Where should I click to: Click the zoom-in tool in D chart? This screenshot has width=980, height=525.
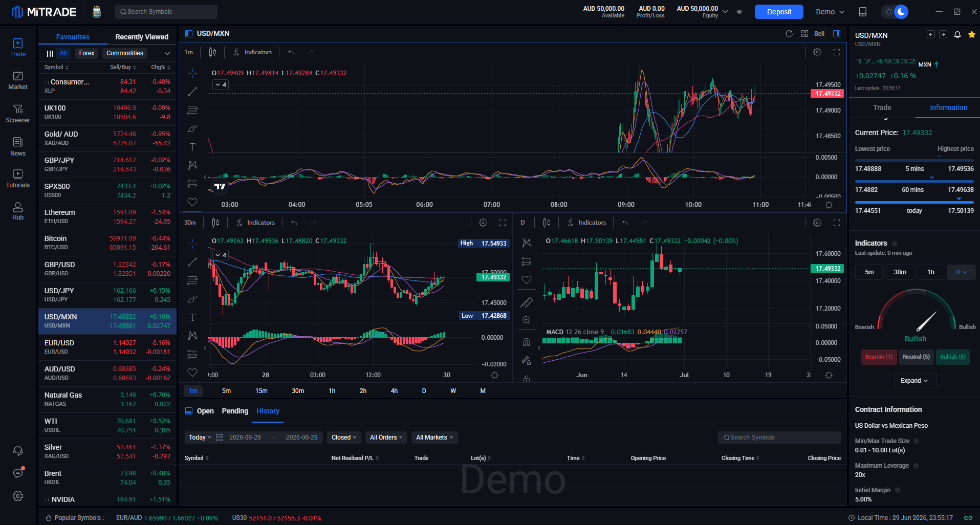(526, 320)
